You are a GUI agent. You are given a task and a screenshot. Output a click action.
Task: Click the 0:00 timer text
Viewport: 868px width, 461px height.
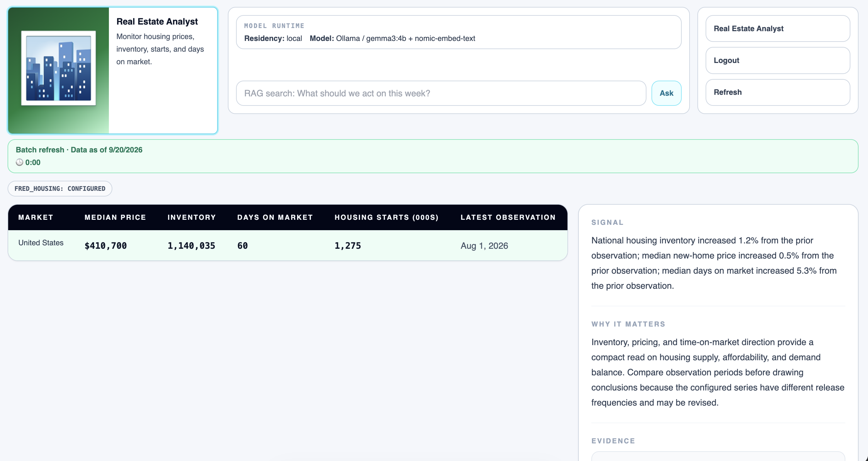pos(33,162)
